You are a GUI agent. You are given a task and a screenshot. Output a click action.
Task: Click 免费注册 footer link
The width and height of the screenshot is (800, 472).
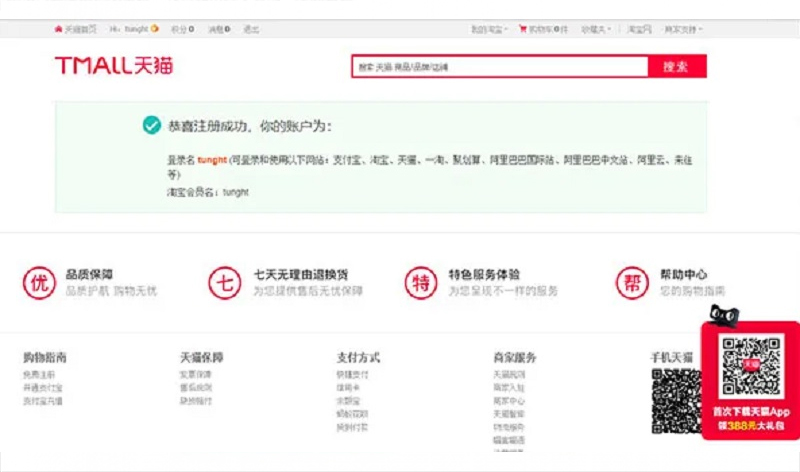[39, 375]
